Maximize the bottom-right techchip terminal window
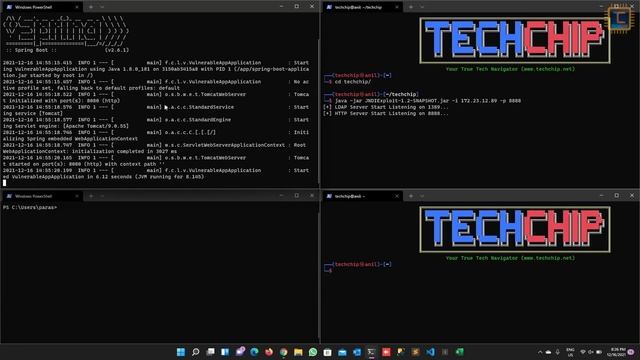 pyautogui.click(x=617, y=196)
